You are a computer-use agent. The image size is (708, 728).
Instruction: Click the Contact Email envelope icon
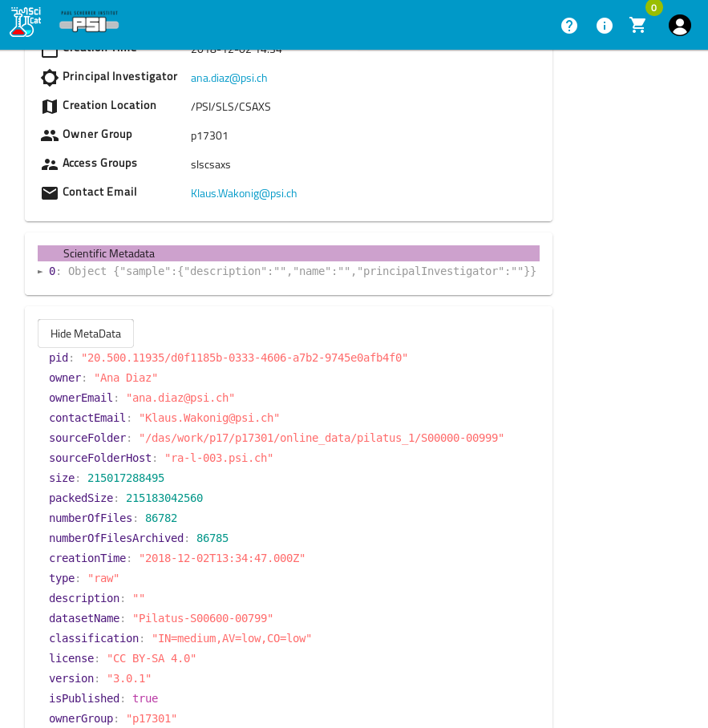click(x=50, y=193)
